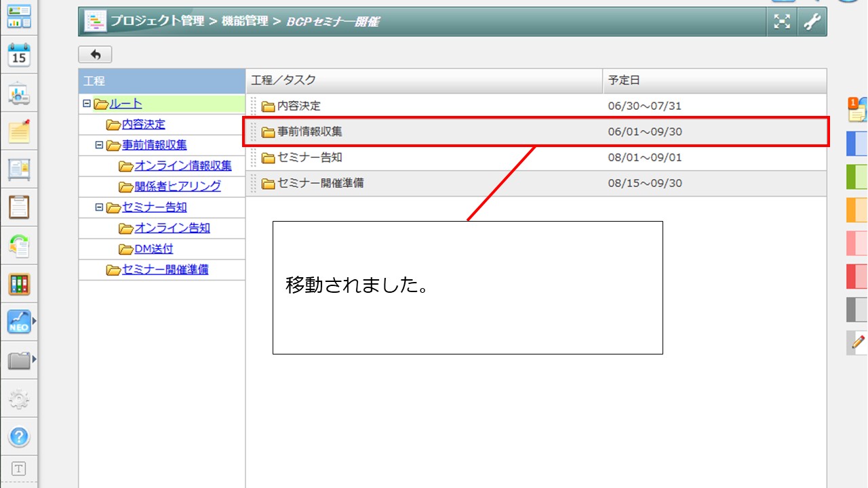Click drag handle of セミナー告知 row
868x488 pixels.
pos(254,158)
